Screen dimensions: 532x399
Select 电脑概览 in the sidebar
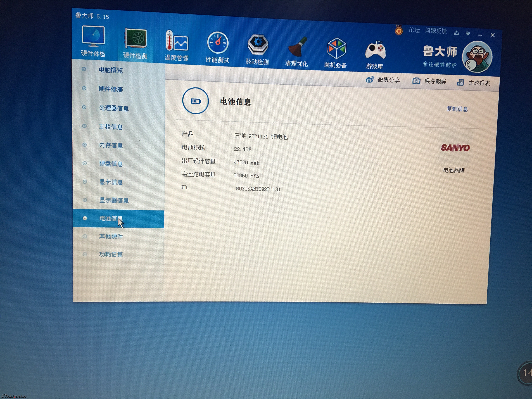111,70
